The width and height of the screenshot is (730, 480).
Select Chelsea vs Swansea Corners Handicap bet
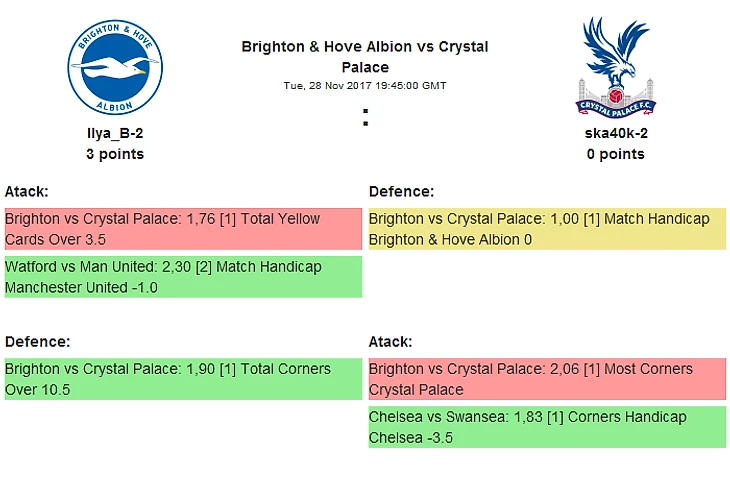pos(546,427)
